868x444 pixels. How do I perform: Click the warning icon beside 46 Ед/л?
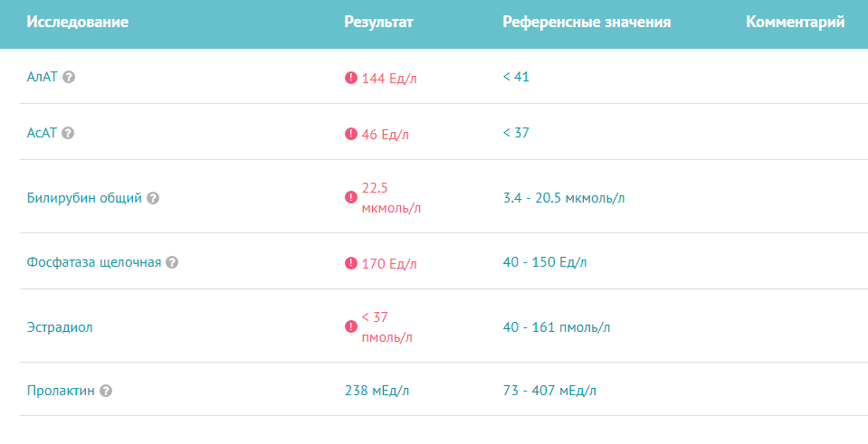pyautogui.click(x=351, y=134)
